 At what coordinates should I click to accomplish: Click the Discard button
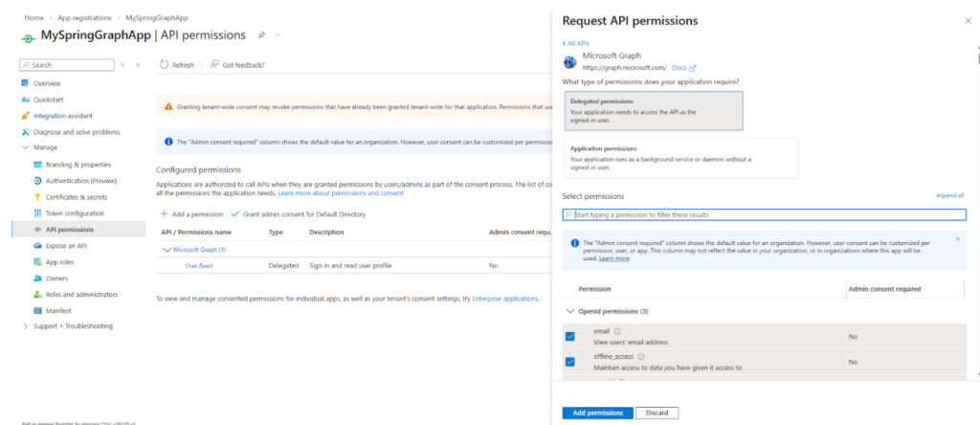click(657, 414)
